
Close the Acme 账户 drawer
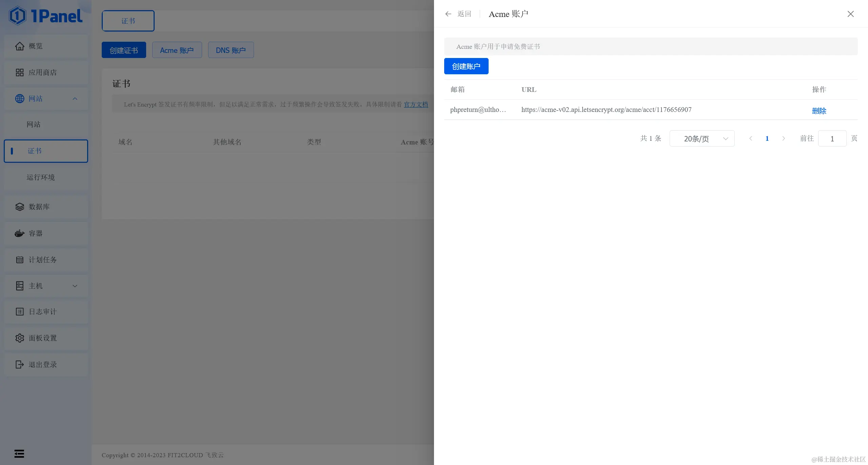tap(850, 14)
